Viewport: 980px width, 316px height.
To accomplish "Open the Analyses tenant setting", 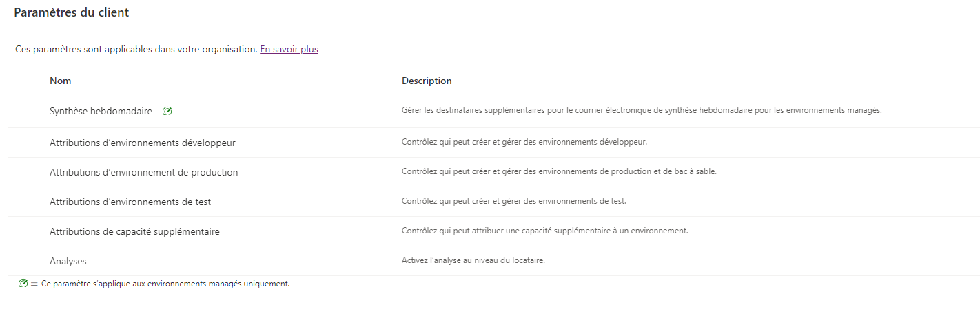I will [68, 261].
